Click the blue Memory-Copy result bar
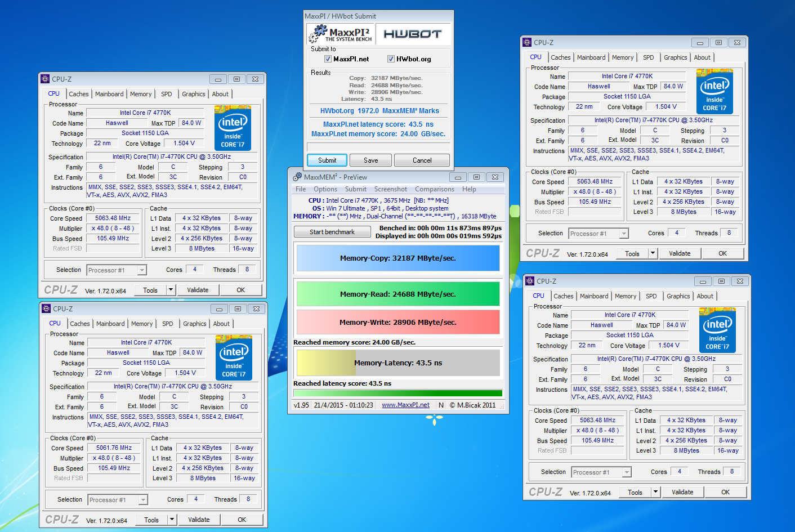This screenshot has width=795, height=532. pos(398,258)
